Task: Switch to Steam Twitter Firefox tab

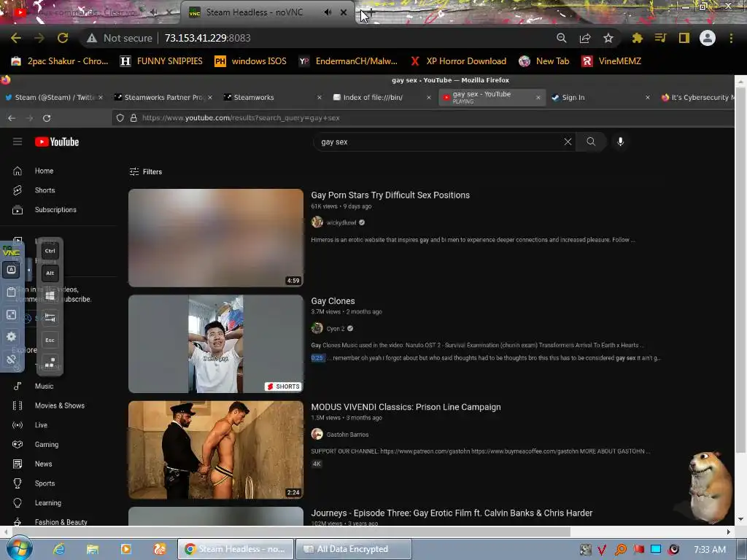Action: 53,97
